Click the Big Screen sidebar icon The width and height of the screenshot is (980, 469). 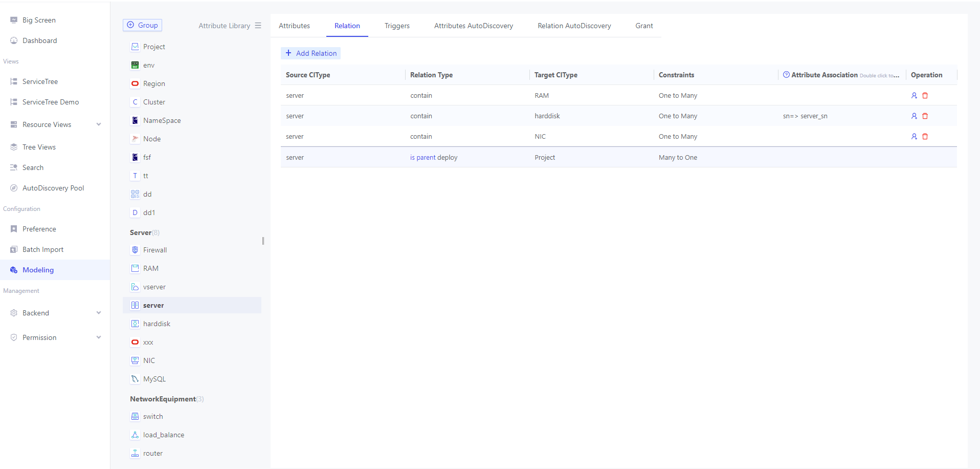pos(14,20)
